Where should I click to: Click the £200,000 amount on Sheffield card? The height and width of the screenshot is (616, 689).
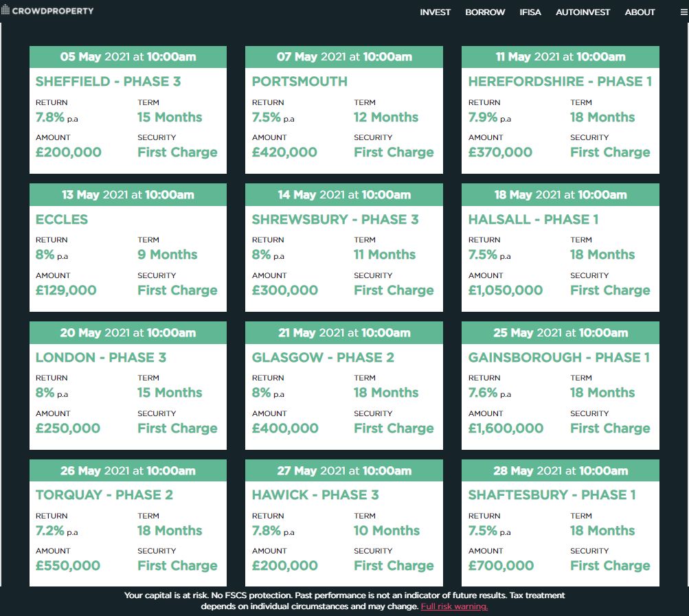69,152
